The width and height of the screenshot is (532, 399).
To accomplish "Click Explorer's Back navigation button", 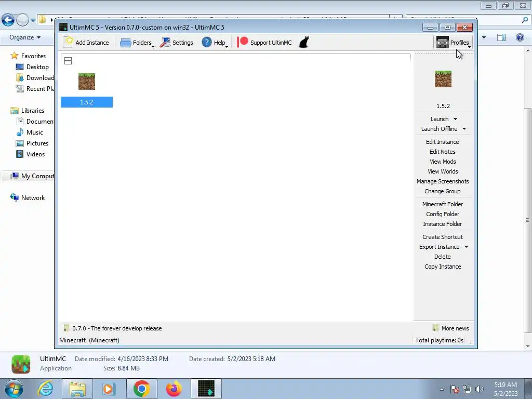I will tap(8, 20).
